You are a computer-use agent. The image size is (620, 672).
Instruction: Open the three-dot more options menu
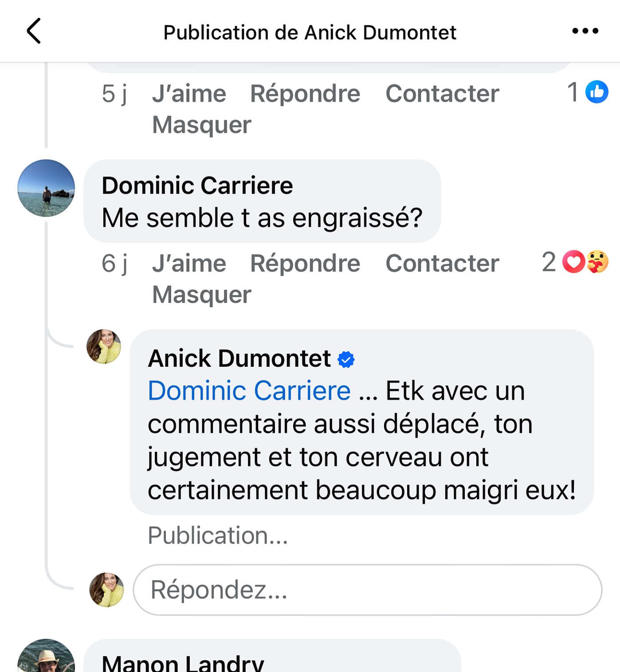click(585, 31)
